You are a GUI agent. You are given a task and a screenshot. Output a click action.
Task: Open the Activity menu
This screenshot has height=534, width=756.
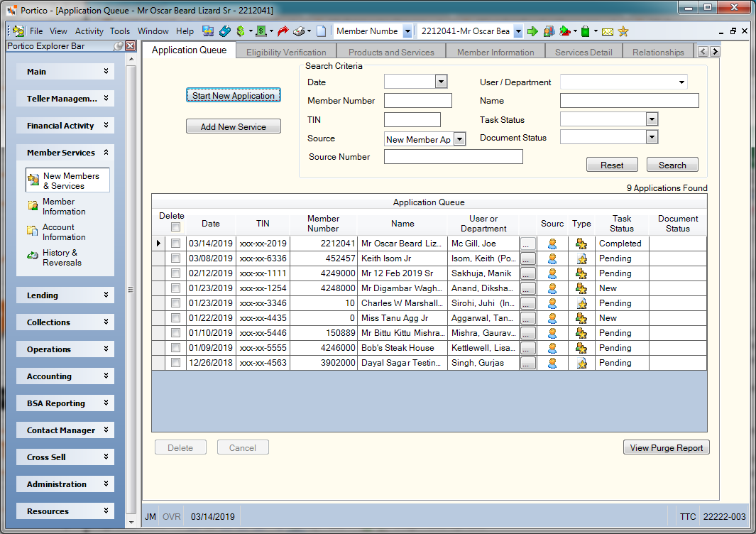click(89, 31)
